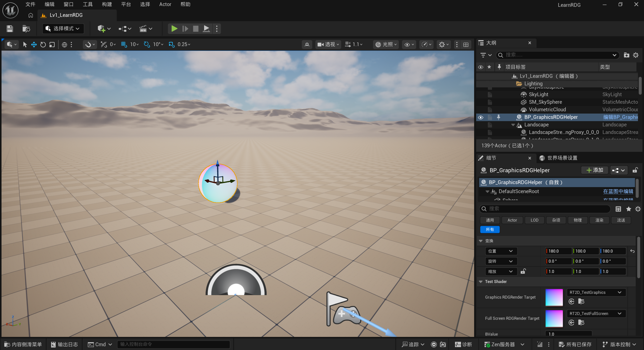Click Graphics RDGRender Target color thumbnail
The width and height of the screenshot is (644, 350).
(x=554, y=297)
